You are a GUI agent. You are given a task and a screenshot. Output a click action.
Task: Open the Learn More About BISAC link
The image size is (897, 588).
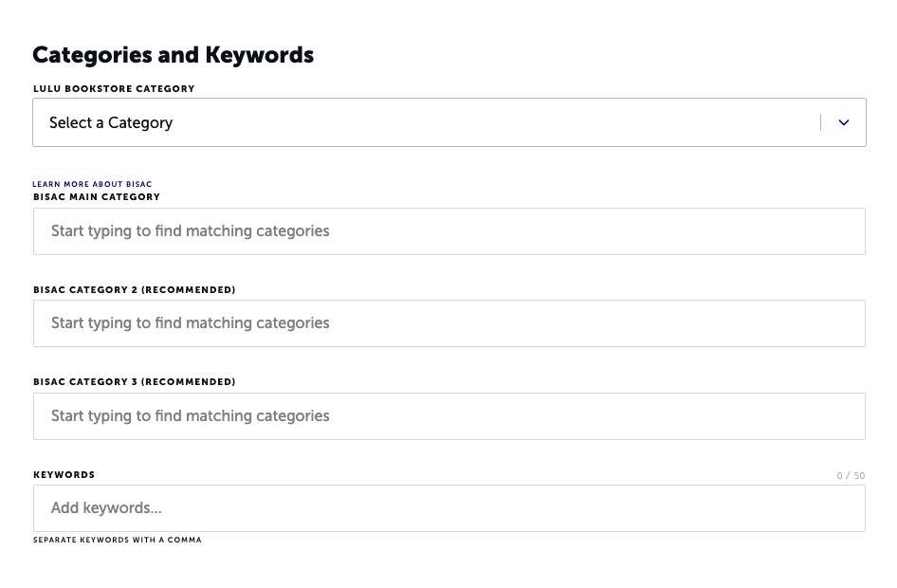pos(92,184)
